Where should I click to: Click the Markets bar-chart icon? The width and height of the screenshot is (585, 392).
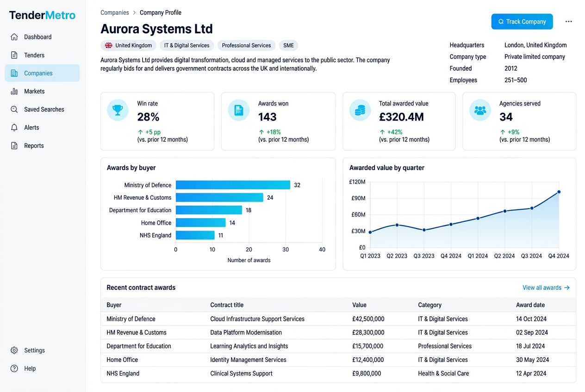pos(14,91)
